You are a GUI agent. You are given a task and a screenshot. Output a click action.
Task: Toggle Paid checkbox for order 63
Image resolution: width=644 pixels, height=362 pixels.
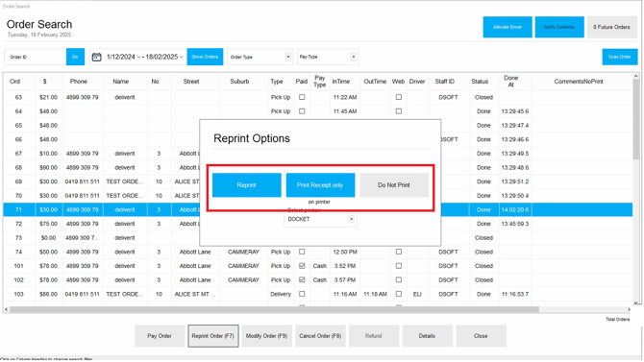(x=302, y=97)
